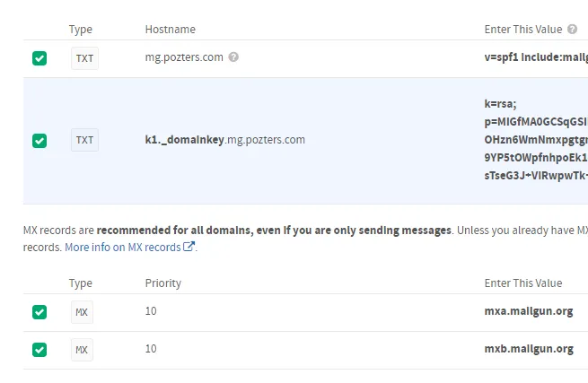Image resolution: width=588 pixels, height=383 pixels.
Task: Click the Hostname column header
Action: click(171, 30)
